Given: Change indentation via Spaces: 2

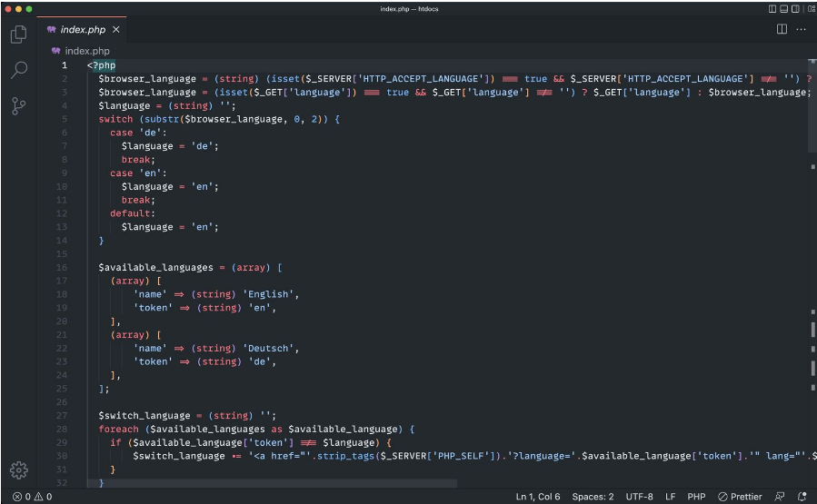Looking at the screenshot, I should pos(593,497).
